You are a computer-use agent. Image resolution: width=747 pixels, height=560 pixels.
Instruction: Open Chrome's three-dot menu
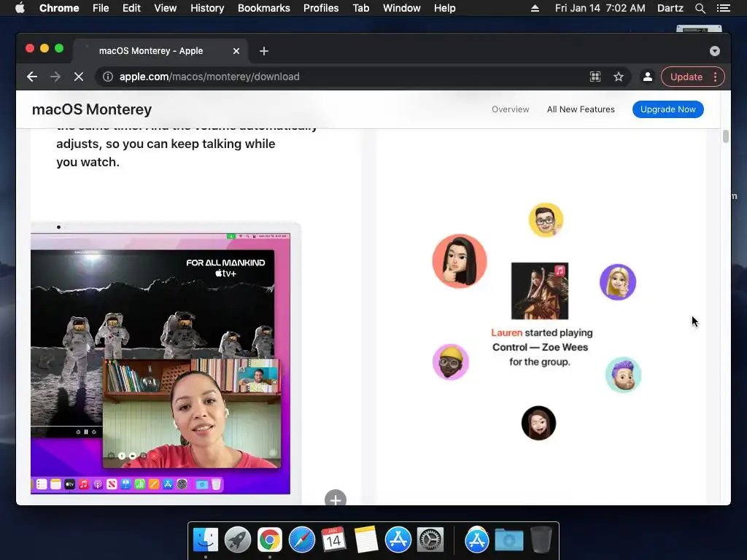(716, 77)
